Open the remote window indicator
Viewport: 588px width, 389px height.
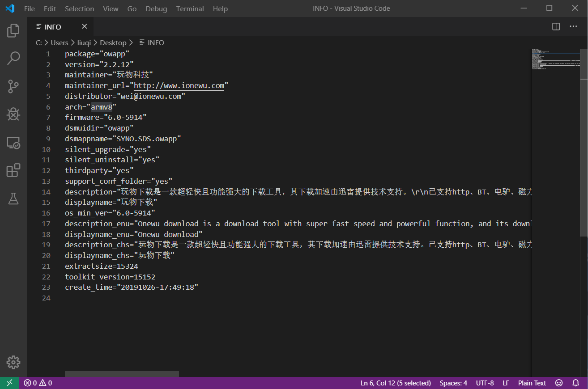(x=9, y=383)
